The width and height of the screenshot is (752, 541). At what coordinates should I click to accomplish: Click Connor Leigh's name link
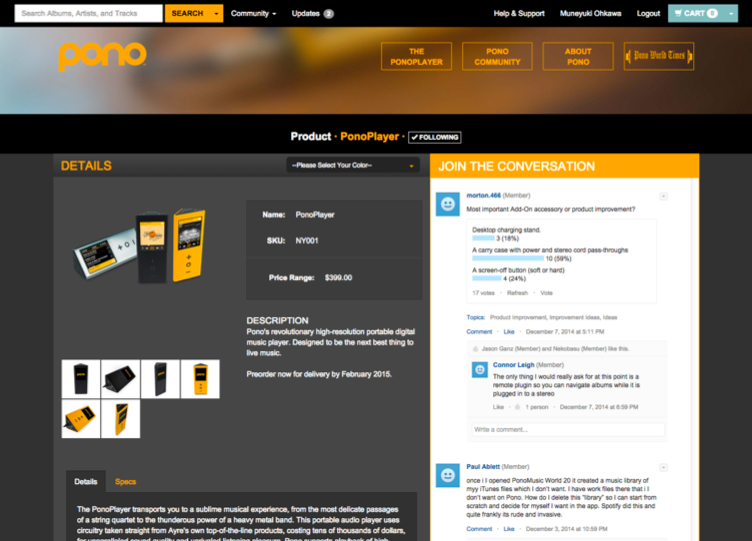(513, 365)
